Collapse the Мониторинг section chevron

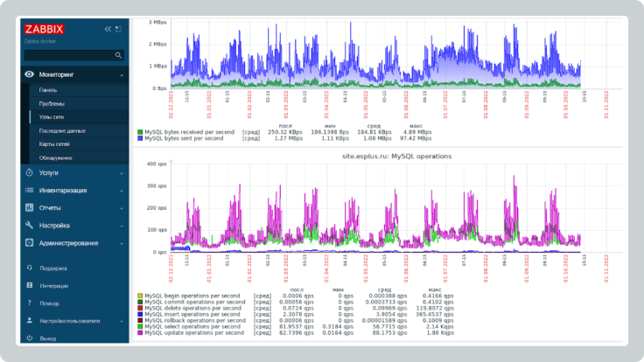point(121,75)
